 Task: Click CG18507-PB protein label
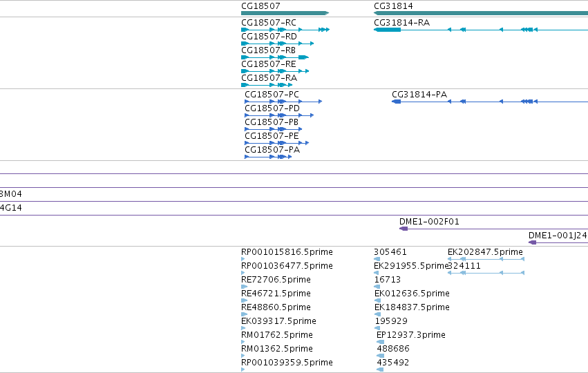[272, 122]
